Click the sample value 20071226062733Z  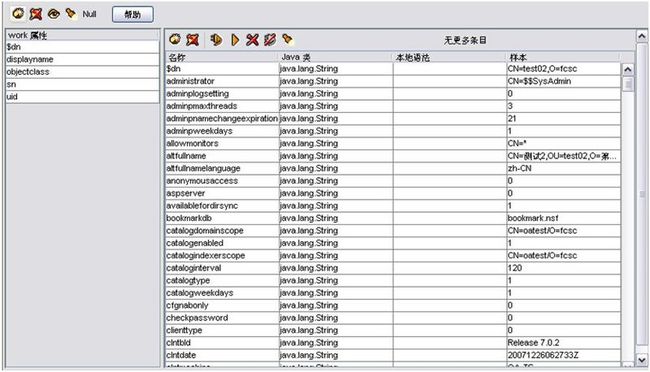tap(543, 355)
